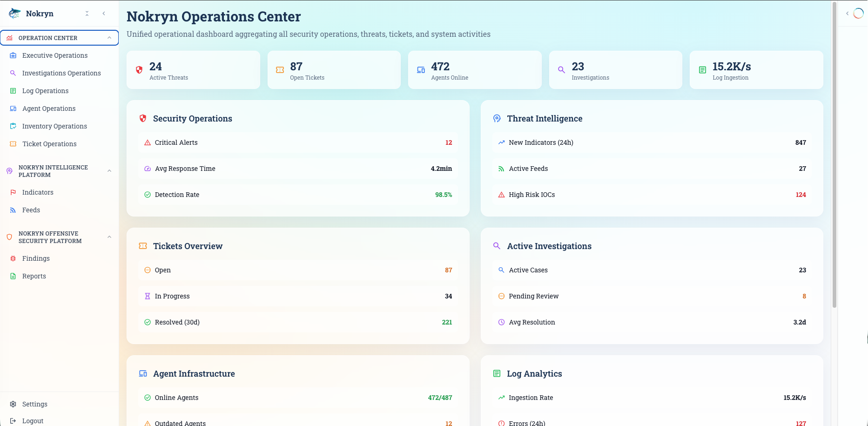The width and height of the screenshot is (868, 426).
Task: Open the Nokryn workspace switcher arrows
Action: point(87,14)
